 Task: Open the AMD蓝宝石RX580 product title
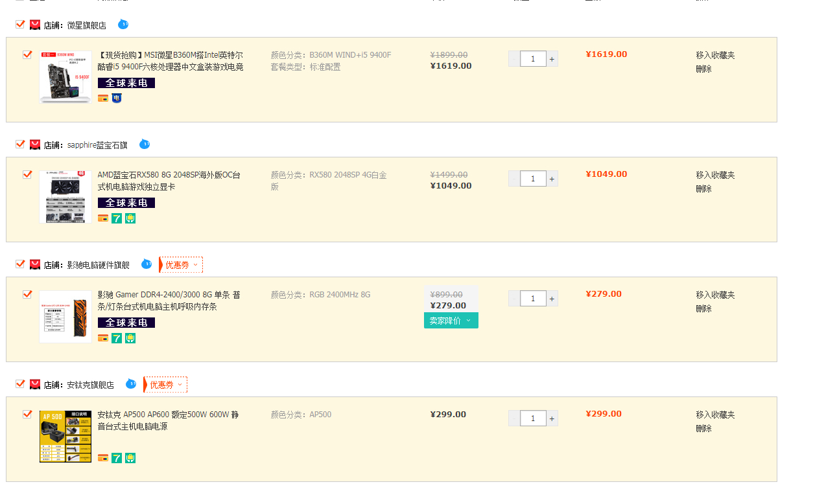pyautogui.click(x=169, y=181)
